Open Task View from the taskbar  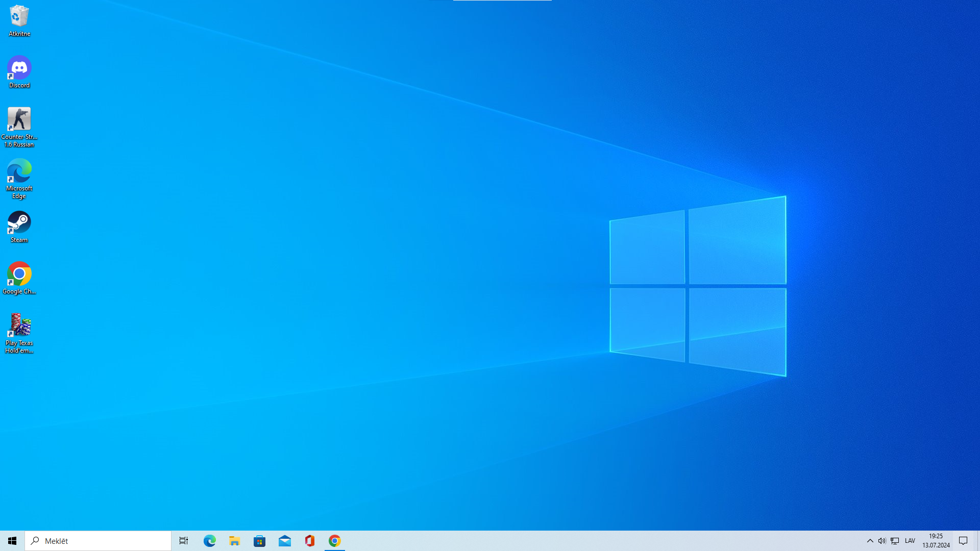[x=184, y=541]
